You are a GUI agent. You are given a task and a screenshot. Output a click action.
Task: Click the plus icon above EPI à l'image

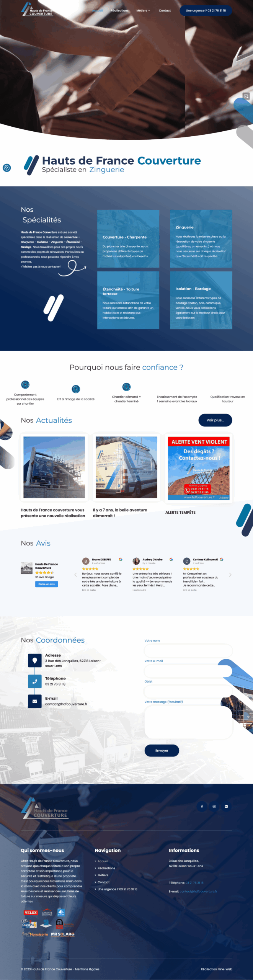[76, 389]
